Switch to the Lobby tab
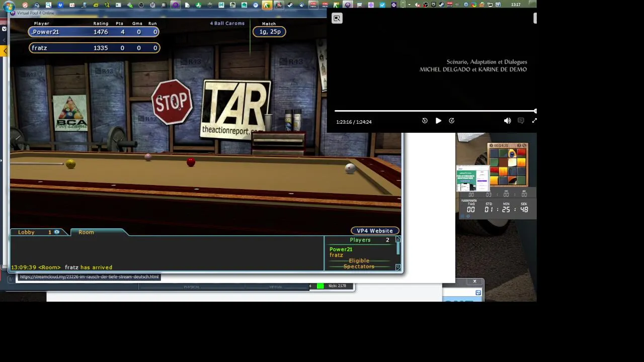This screenshot has width=644, height=362. click(x=26, y=232)
